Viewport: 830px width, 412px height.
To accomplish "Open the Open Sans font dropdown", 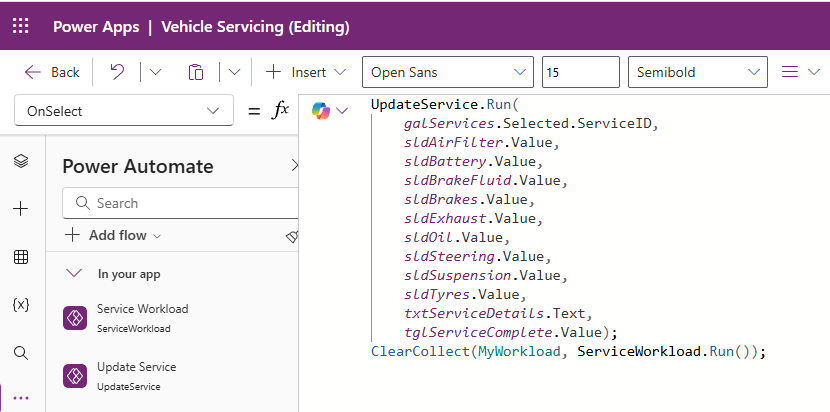I will click(x=447, y=72).
